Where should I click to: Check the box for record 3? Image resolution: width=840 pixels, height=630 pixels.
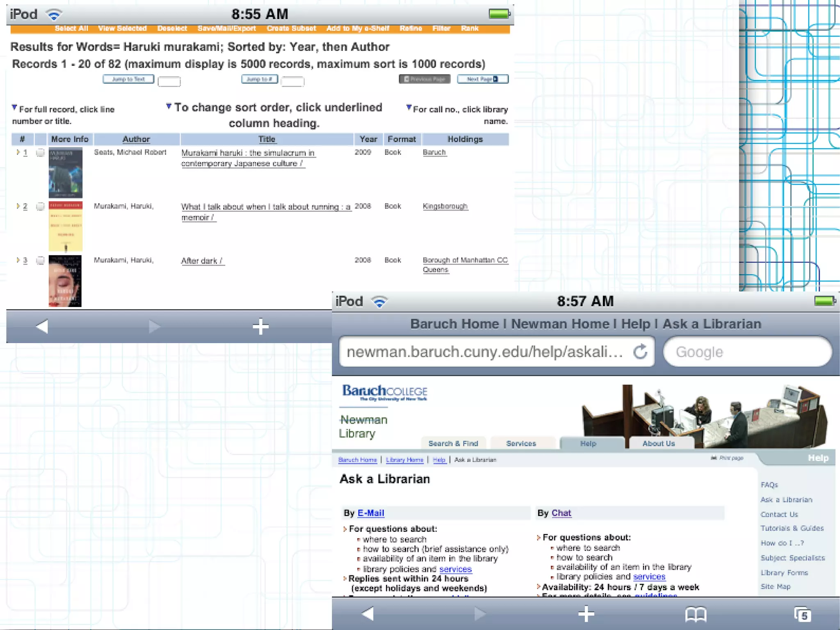(x=40, y=260)
